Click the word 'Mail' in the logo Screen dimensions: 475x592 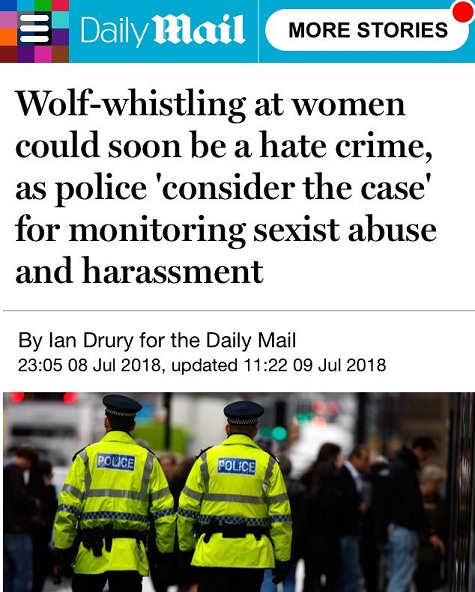[199, 30]
